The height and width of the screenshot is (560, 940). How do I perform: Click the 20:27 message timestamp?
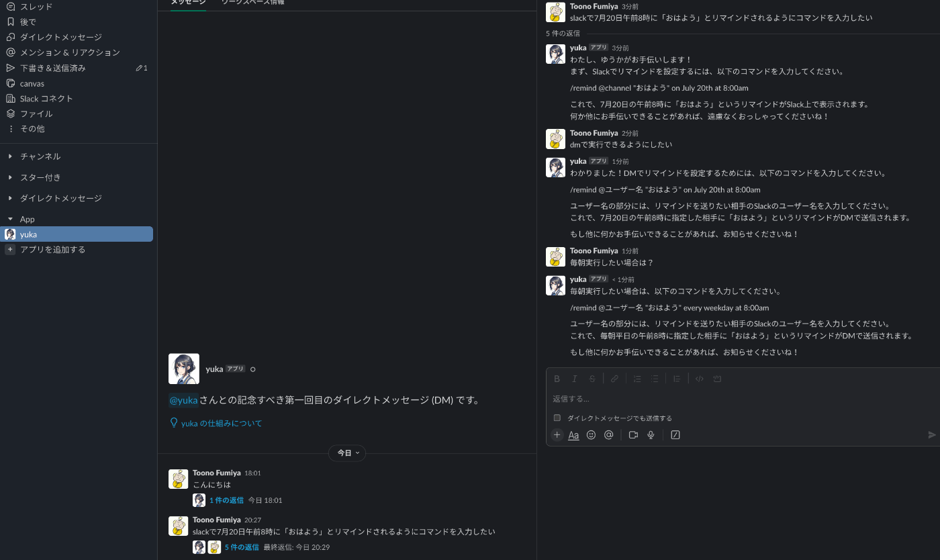tap(252, 520)
